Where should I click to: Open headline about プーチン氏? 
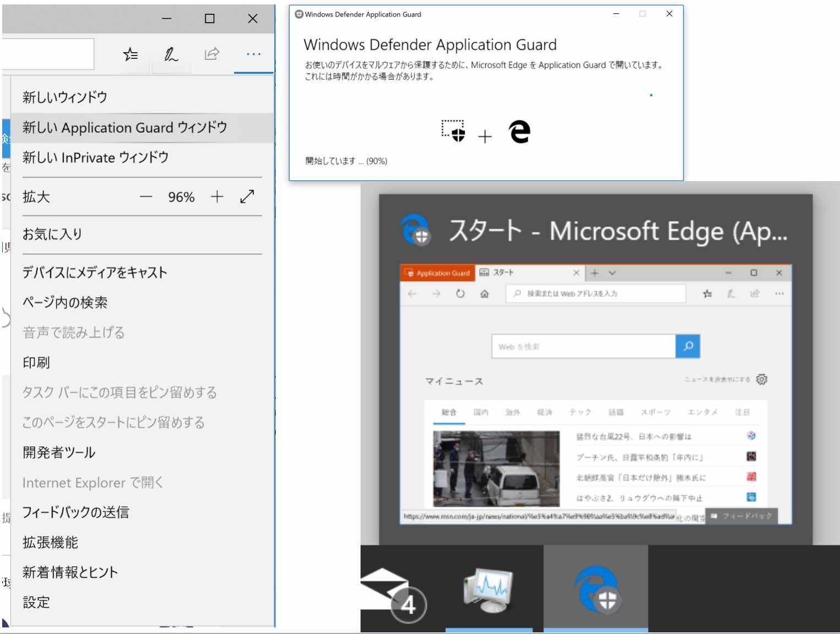[x=640, y=457]
